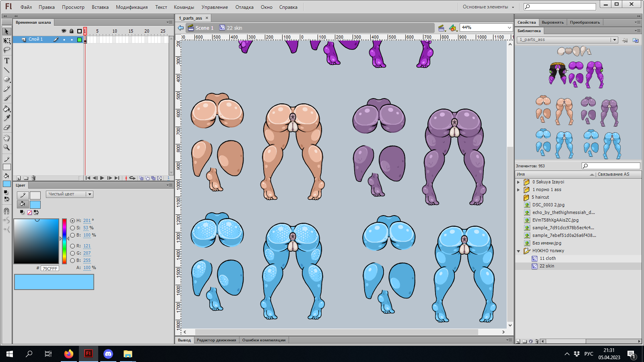Open the Модификация menu
Screen dimensions: 644x362
(132, 7)
